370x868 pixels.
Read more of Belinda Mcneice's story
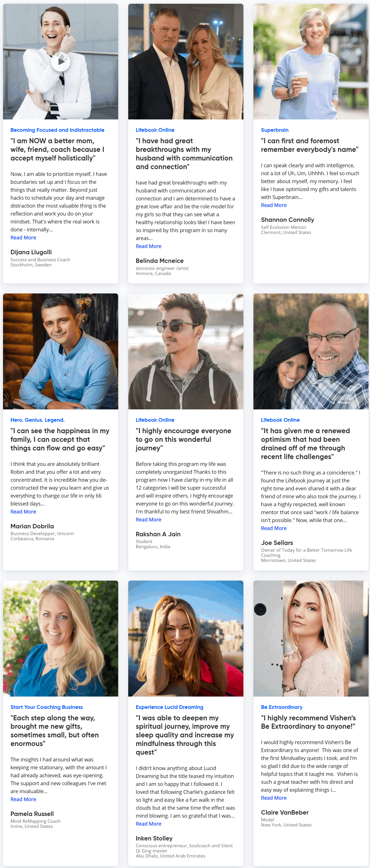pyautogui.click(x=149, y=246)
